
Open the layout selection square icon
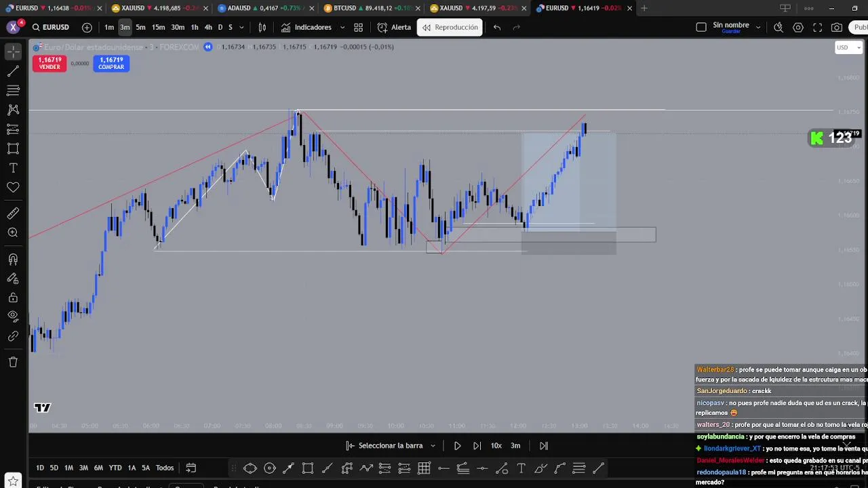coord(701,27)
